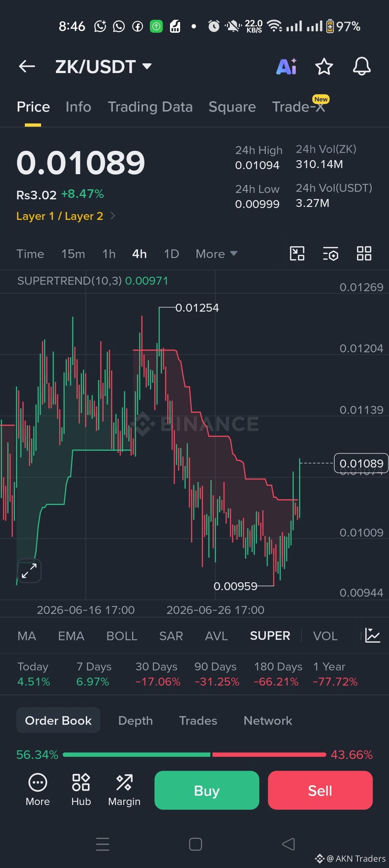Select the 15m timeframe
The image size is (389, 868).
[73, 254]
